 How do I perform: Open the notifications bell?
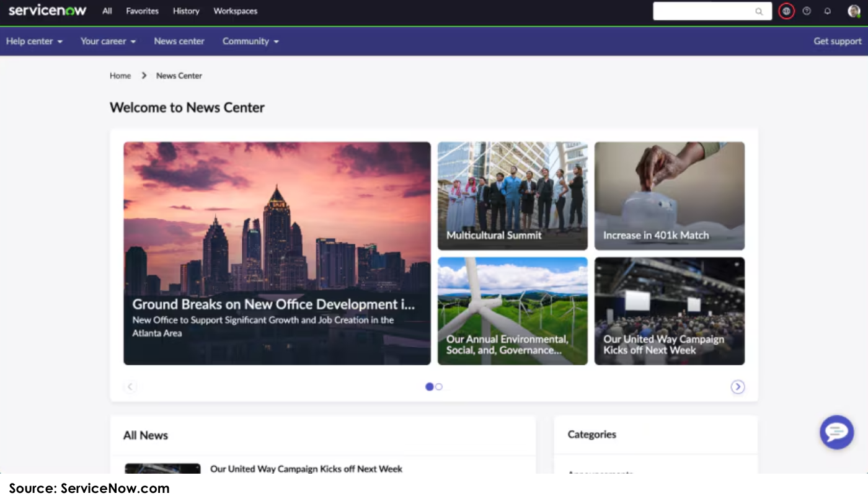click(x=828, y=11)
